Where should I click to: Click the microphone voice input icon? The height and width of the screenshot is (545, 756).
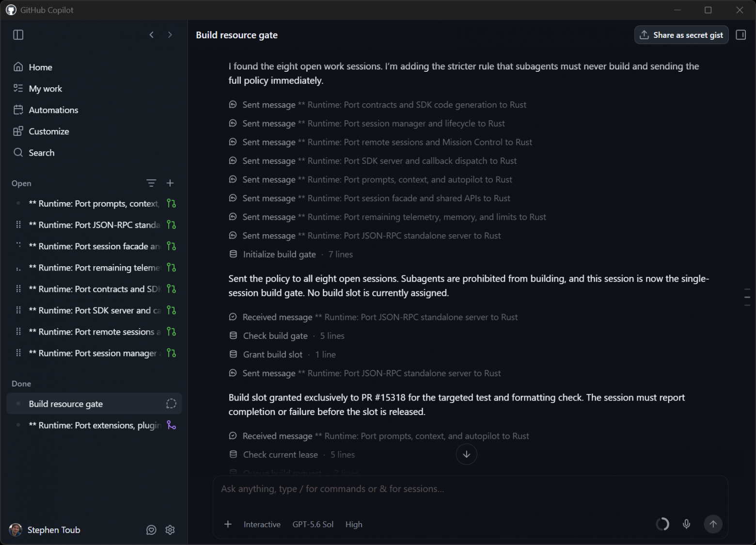686,524
